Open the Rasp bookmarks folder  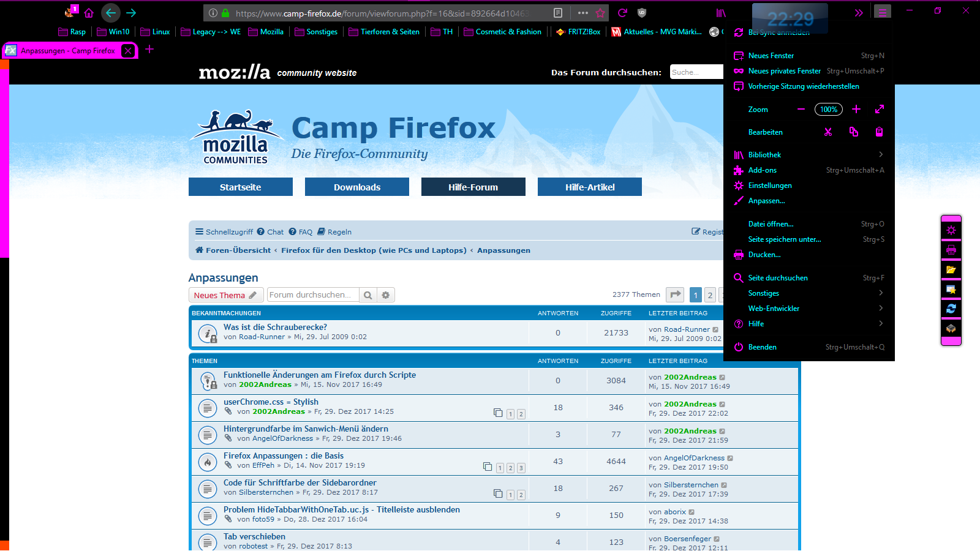point(72,32)
